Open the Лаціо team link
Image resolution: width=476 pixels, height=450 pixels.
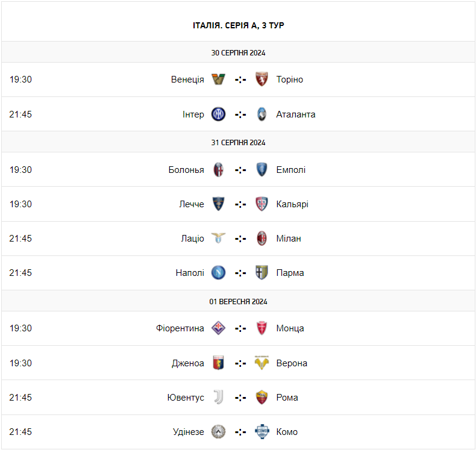pyautogui.click(x=192, y=239)
